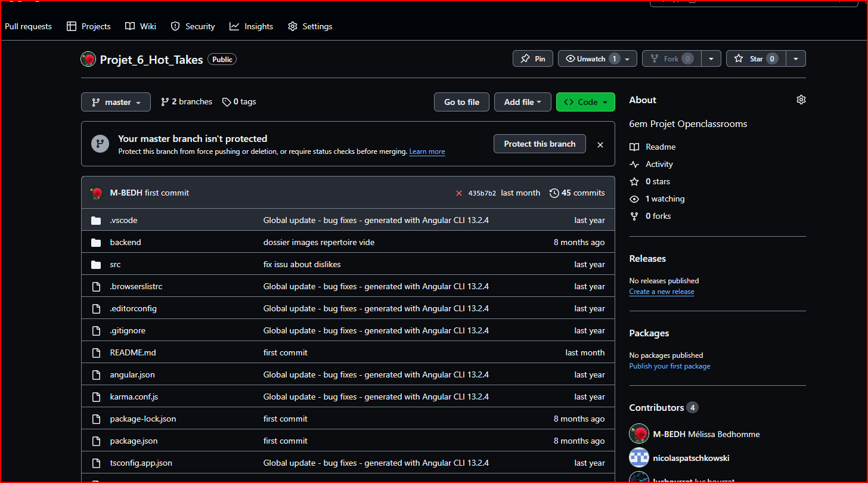The width and height of the screenshot is (868, 483).
Task: Open the Unwatch notifications dropdown
Action: click(597, 58)
